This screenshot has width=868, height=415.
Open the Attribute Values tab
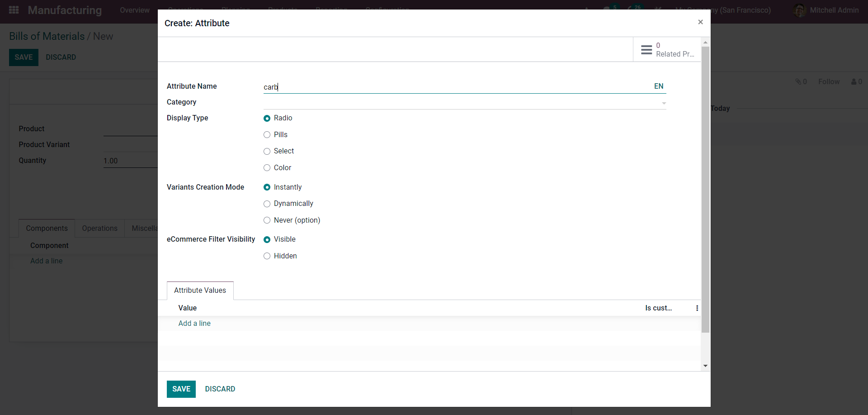(200, 291)
